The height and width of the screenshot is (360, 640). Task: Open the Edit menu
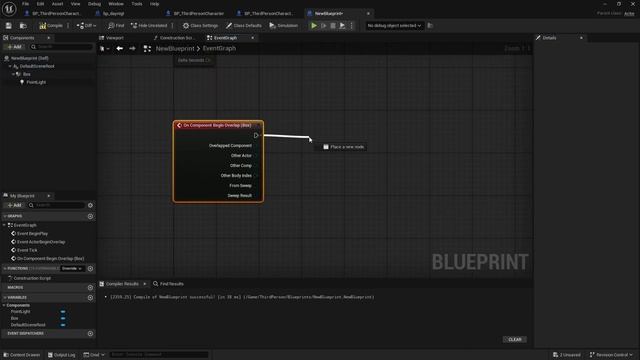[40, 4]
